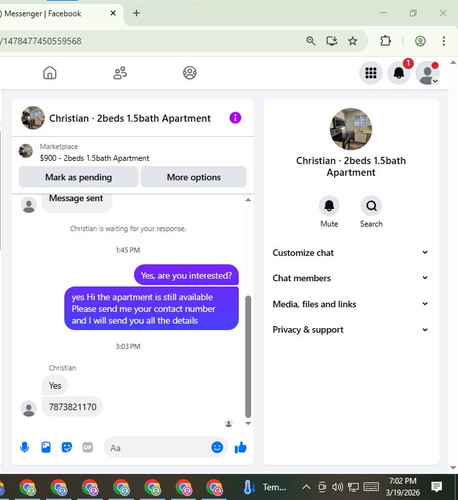Open the Friends icon in top nav
This screenshot has height=500, width=458.
[120, 73]
